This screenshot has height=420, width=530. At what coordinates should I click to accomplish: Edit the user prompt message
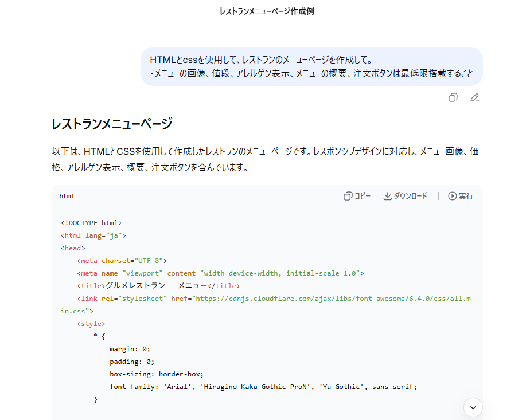(474, 98)
